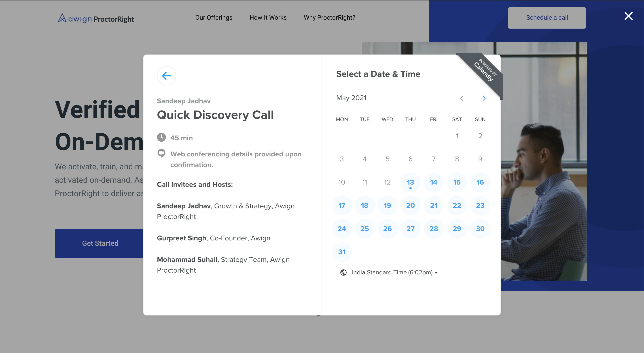This screenshot has height=353, width=644.
Task: Go to previous month arrow
Action: coord(462,98)
